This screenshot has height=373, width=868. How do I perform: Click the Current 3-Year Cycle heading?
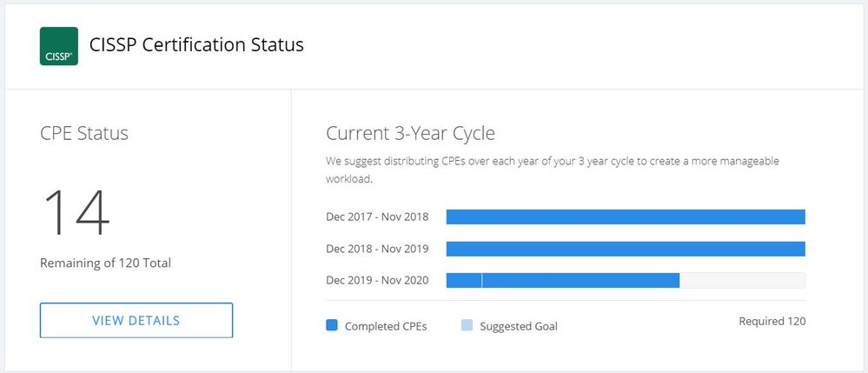pos(410,133)
